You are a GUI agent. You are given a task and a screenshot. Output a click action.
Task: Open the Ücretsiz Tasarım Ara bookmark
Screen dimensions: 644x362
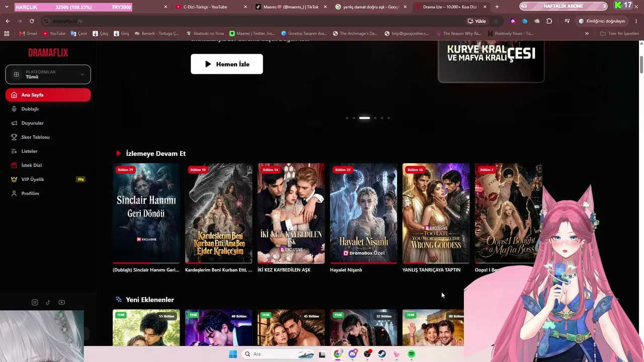(x=304, y=34)
